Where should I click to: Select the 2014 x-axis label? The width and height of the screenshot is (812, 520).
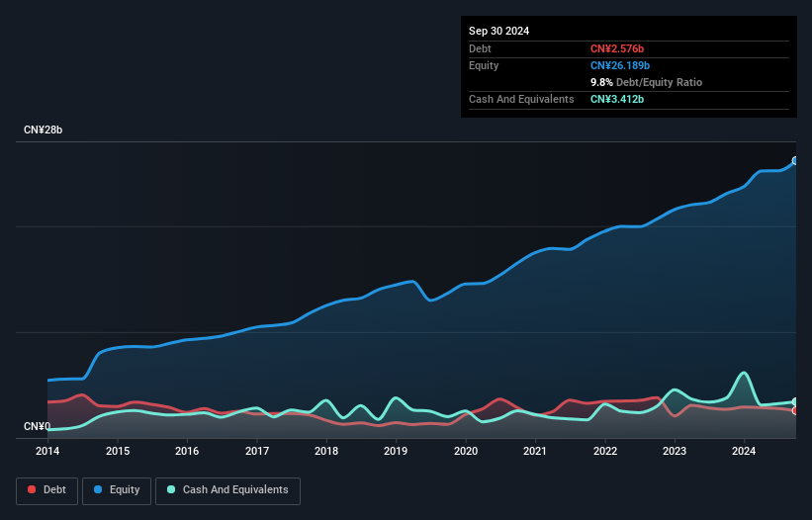pyautogui.click(x=47, y=452)
